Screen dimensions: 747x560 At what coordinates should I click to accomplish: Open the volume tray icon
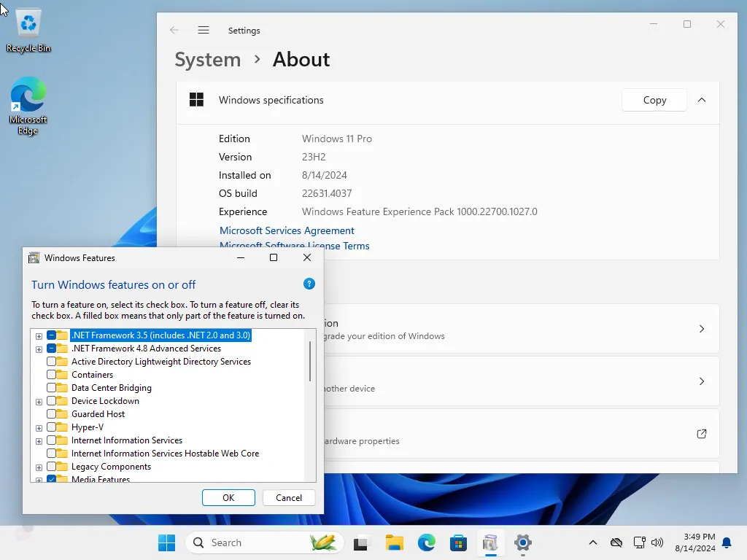tap(657, 542)
